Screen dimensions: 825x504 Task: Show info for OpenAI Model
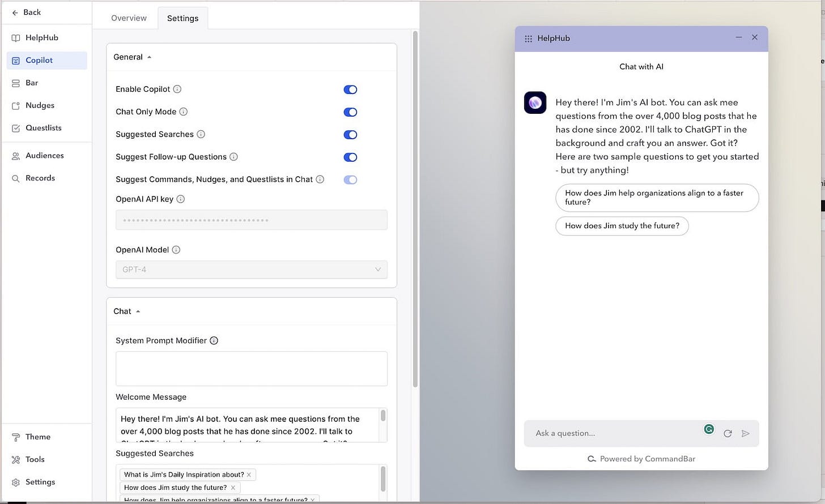point(176,250)
